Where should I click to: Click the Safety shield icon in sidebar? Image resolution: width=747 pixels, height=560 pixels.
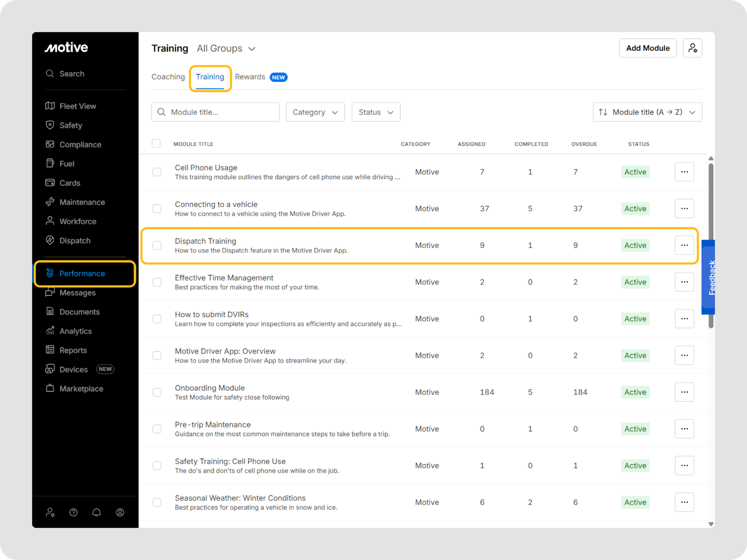point(50,125)
